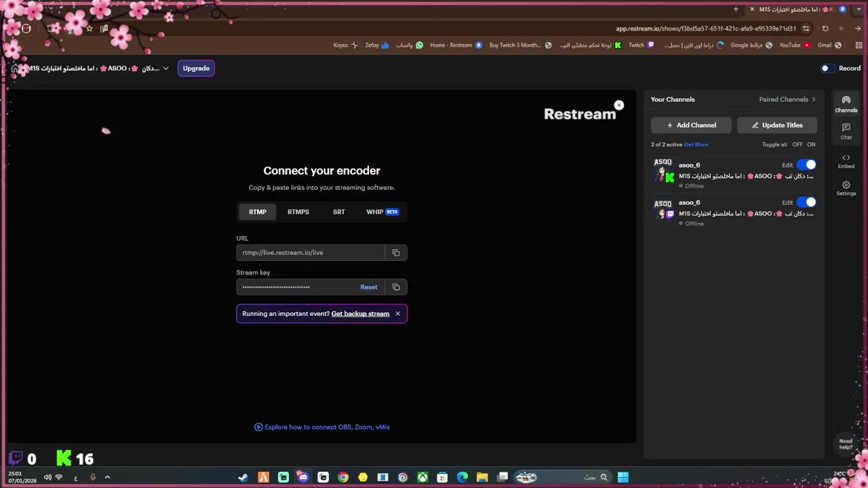868x488 pixels.
Task: Click the Stream key field
Action: 297,287
